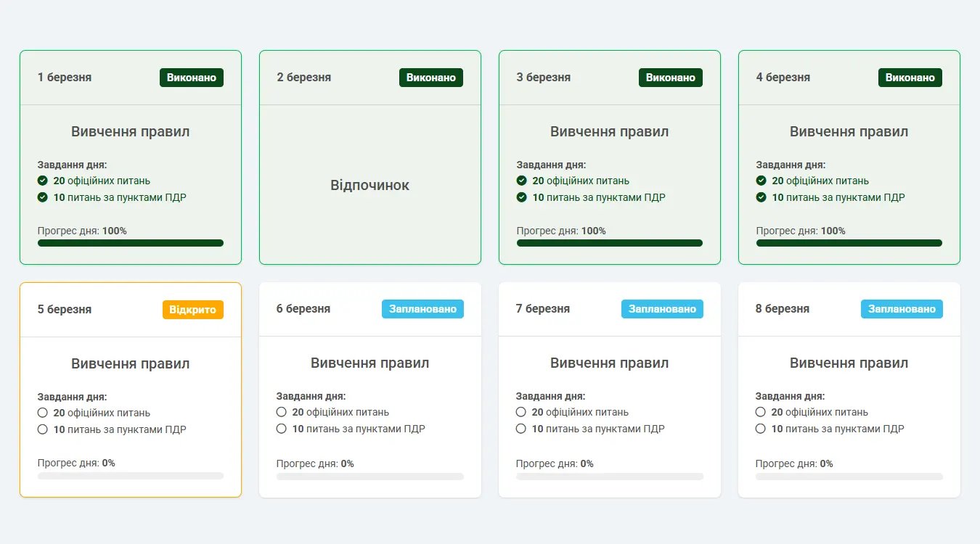The width and height of the screenshot is (980, 544).
Task: Select the empty circle for 20 questions, 5 березня
Action: [x=43, y=413]
